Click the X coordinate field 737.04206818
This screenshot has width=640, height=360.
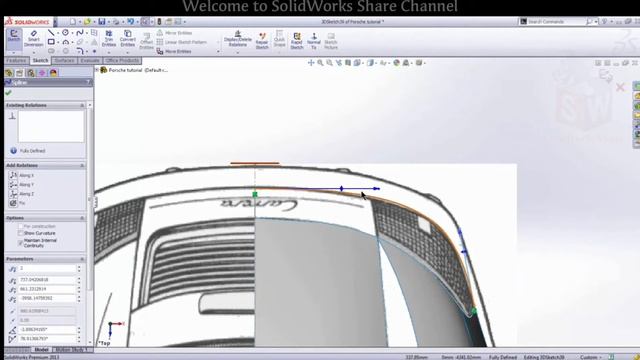click(x=47, y=280)
